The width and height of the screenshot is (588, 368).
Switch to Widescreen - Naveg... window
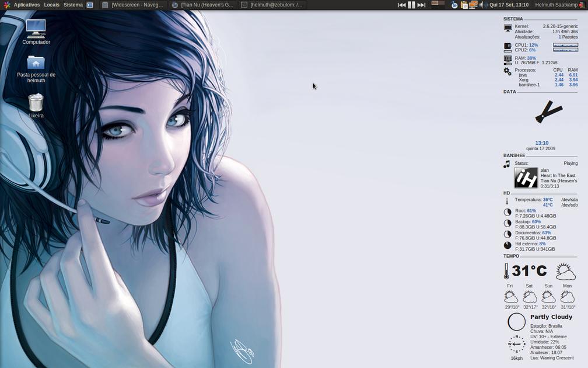134,5
